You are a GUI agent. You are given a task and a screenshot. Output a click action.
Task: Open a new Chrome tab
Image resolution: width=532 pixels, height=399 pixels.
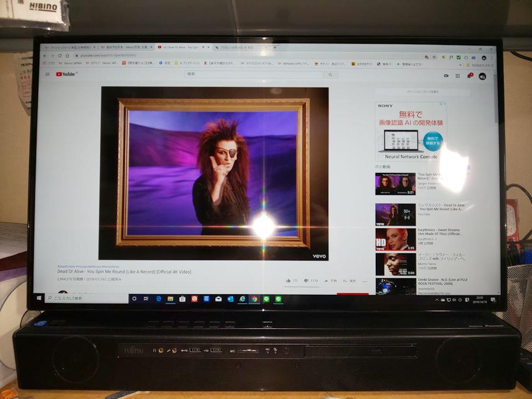coord(275,48)
